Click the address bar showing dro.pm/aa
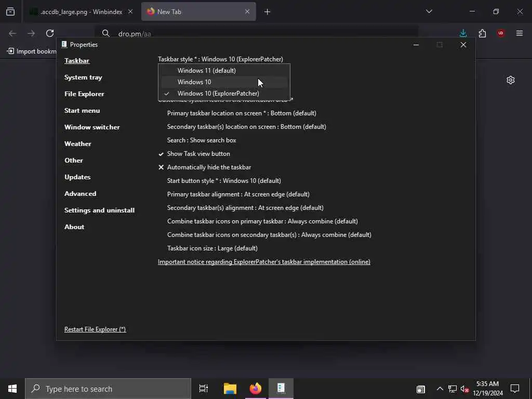The width and height of the screenshot is (532, 399). click(256, 34)
